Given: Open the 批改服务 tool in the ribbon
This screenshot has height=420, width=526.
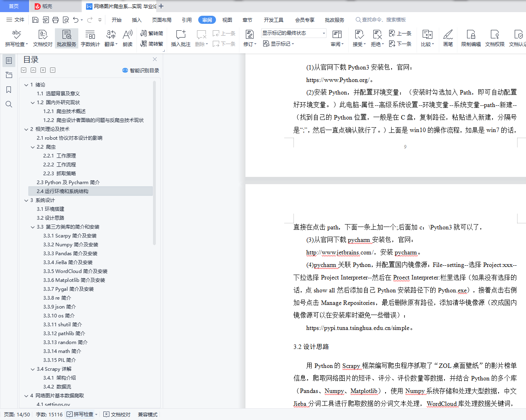Looking at the screenshot, I should (66, 38).
